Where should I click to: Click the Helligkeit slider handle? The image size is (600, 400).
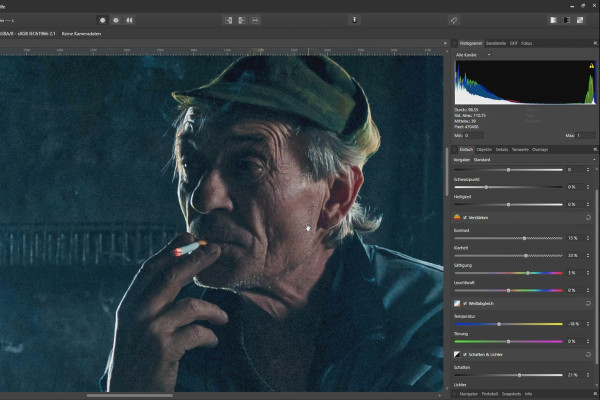(509, 204)
